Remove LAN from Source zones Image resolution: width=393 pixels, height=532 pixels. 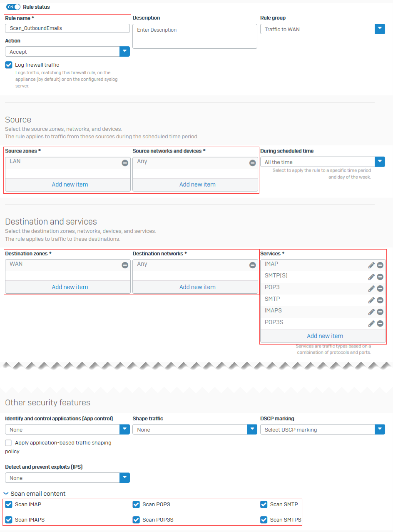point(125,163)
